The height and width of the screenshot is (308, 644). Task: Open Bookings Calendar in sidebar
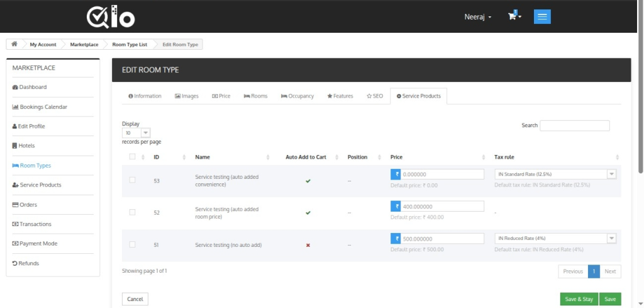(40, 107)
